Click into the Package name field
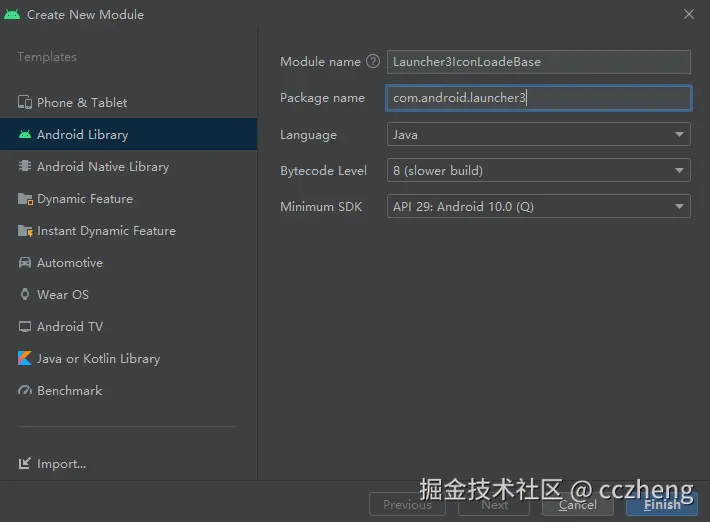 point(538,98)
